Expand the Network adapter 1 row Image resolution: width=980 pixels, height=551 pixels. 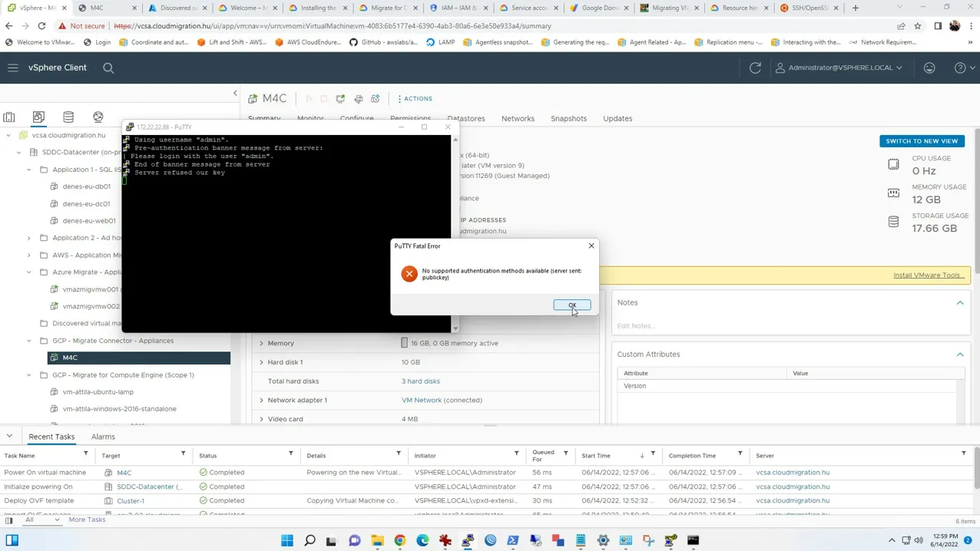(x=261, y=401)
